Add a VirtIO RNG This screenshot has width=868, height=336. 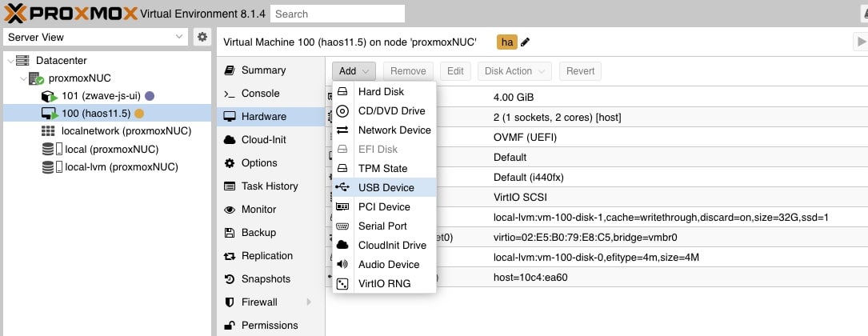[x=384, y=283]
